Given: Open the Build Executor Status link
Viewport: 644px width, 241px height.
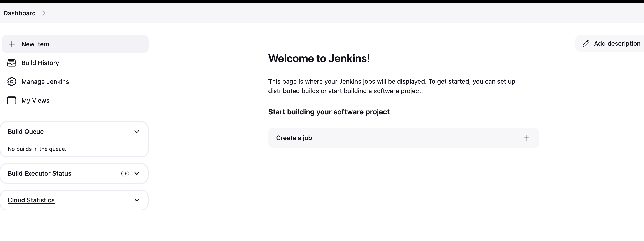Looking at the screenshot, I should [40, 173].
